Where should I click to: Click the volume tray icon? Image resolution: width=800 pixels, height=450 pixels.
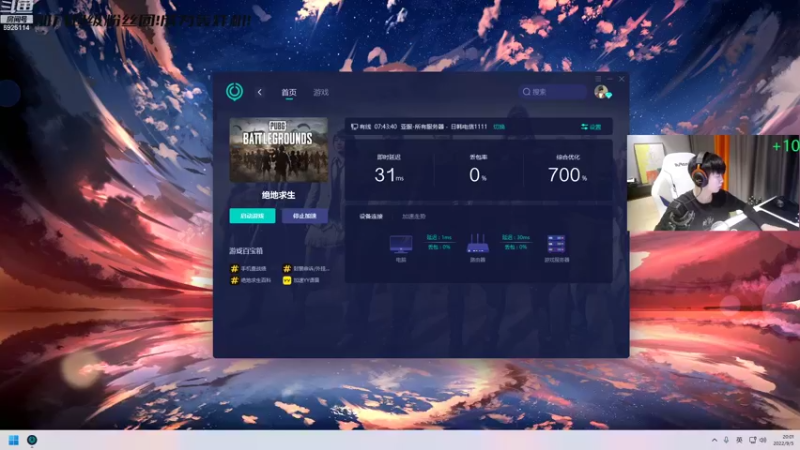pyautogui.click(x=763, y=440)
